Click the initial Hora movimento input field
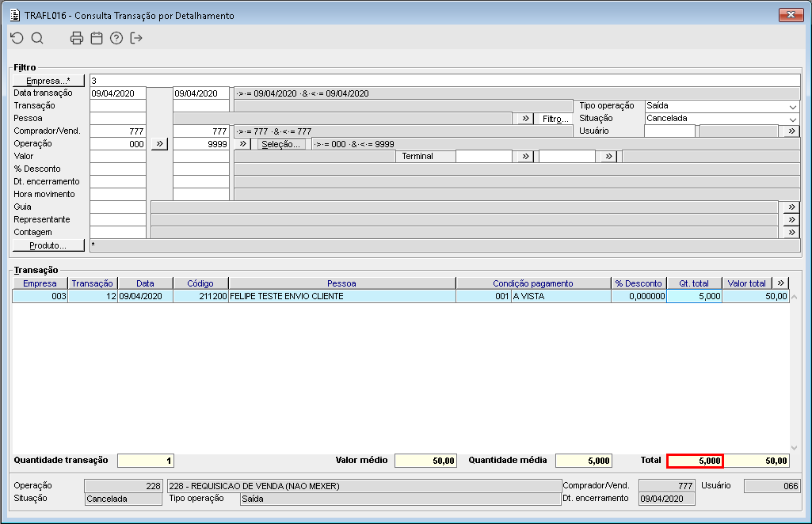This screenshot has height=524, width=812. (118, 195)
